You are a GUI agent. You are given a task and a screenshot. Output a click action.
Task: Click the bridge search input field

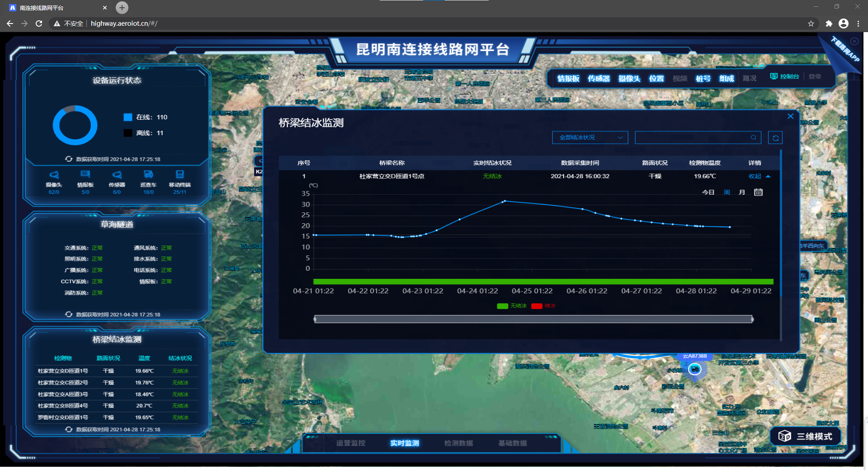point(692,138)
